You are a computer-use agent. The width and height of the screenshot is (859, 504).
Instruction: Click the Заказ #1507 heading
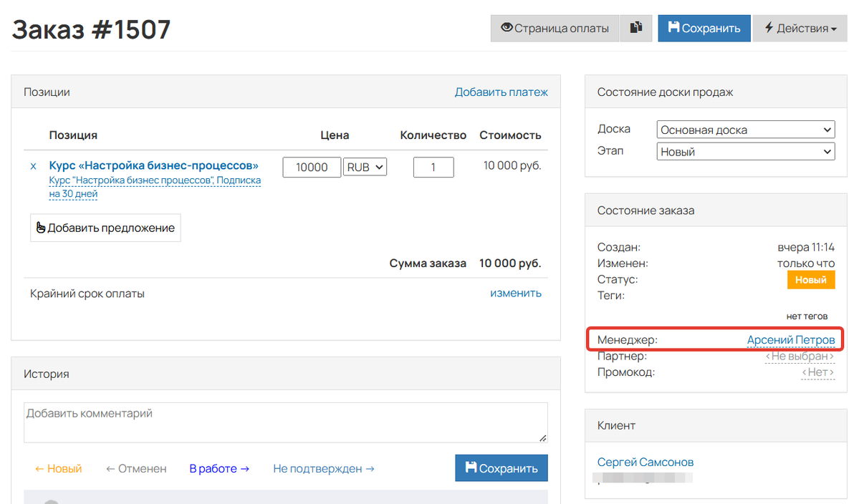coord(92,29)
